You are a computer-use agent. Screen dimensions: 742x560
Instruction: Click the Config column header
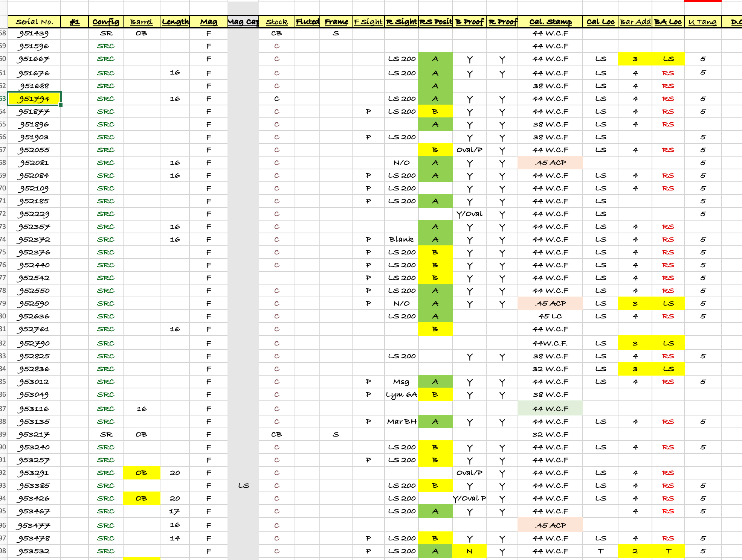point(106,22)
